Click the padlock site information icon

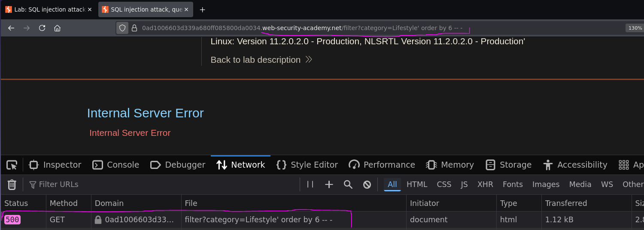tap(134, 28)
